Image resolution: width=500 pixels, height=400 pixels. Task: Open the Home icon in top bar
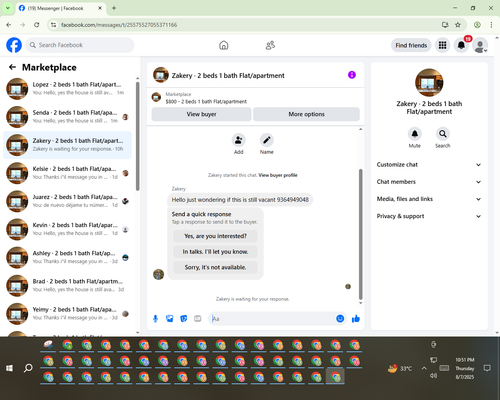tap(224, 45)
